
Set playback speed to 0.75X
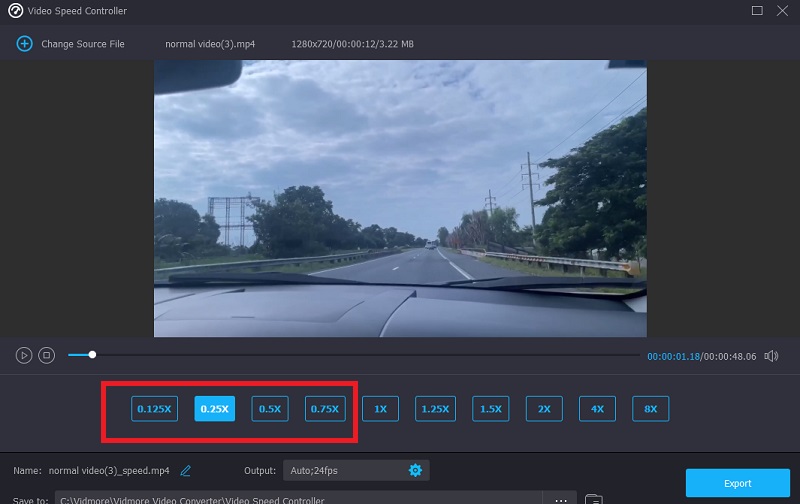(x=325, y=408)
